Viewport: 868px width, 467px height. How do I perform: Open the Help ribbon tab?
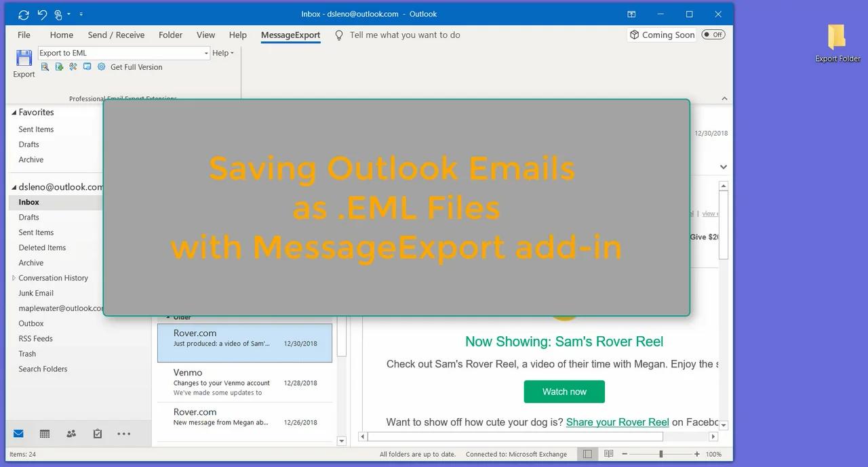(x=238, y=35)
